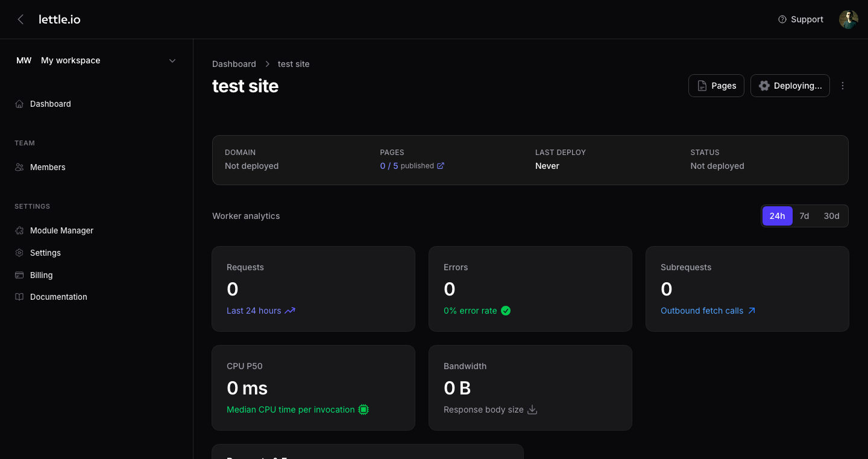Open the three-dot more options menu
The image size is (868, 459).
pyautogui.click(x=843, y=86)
